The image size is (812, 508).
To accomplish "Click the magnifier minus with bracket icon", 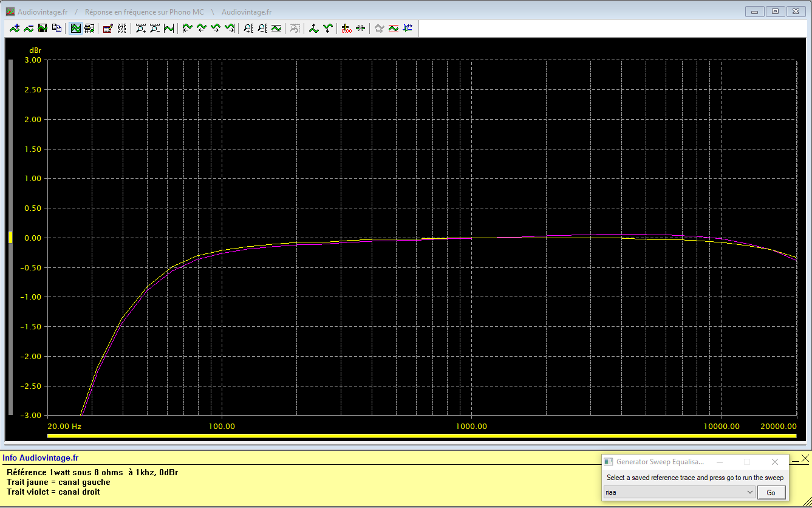I will tap(262, 28).
